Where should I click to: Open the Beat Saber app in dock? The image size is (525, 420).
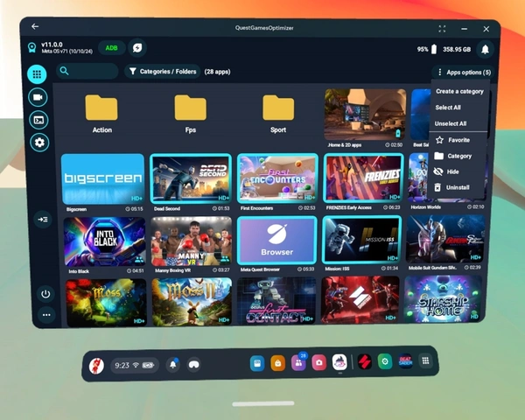coord(405,361)
